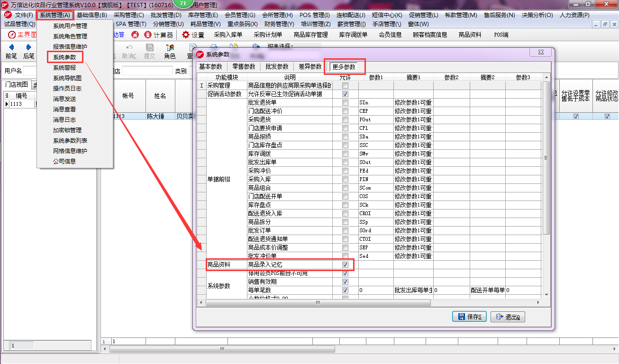Viewport: 619px width, 364px height.
Task: Click the 取消 undo toolbar icon
Action: pyautogui.click(x=129, y=51)
